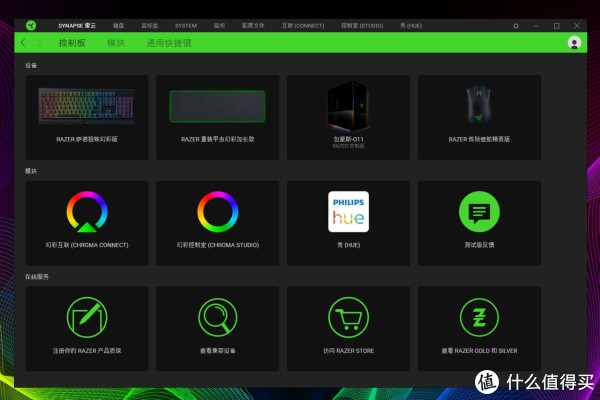Open the Philips Hue module
The height and width of the screenshot is (400, 600).
click(x=349, y=223)
